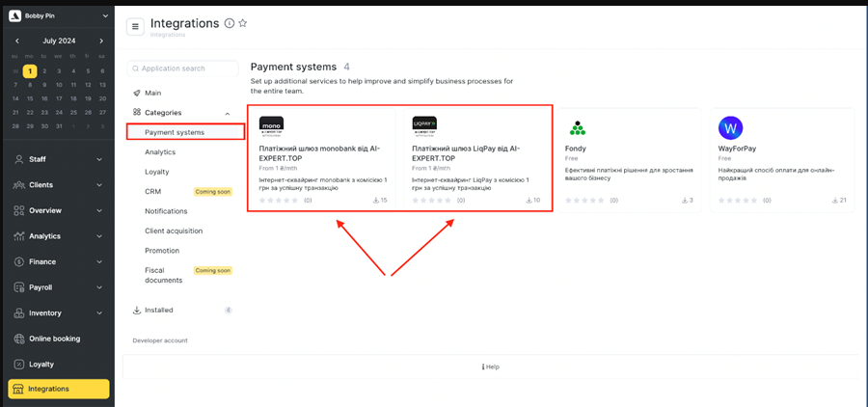The height and width of the screenshot is (407, 868).
Task: Select Notifications category
Action: tap(166, 211)
